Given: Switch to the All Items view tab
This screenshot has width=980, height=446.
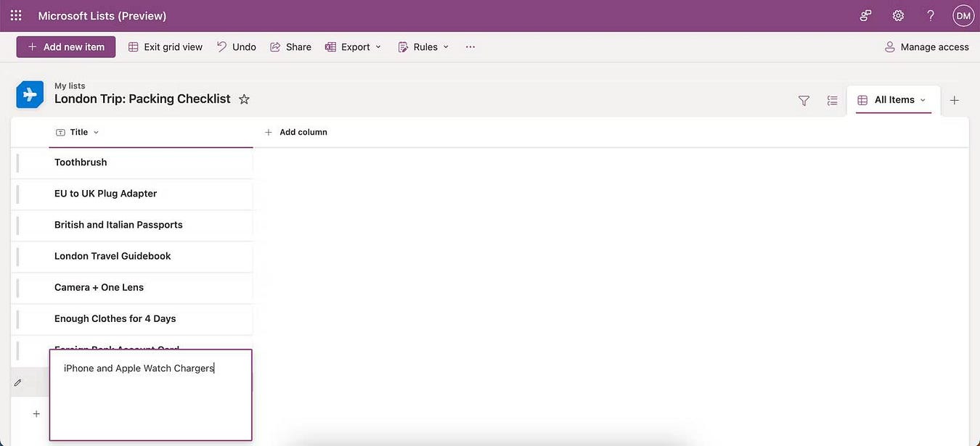Looking at the screenshot, I should 894,99.
